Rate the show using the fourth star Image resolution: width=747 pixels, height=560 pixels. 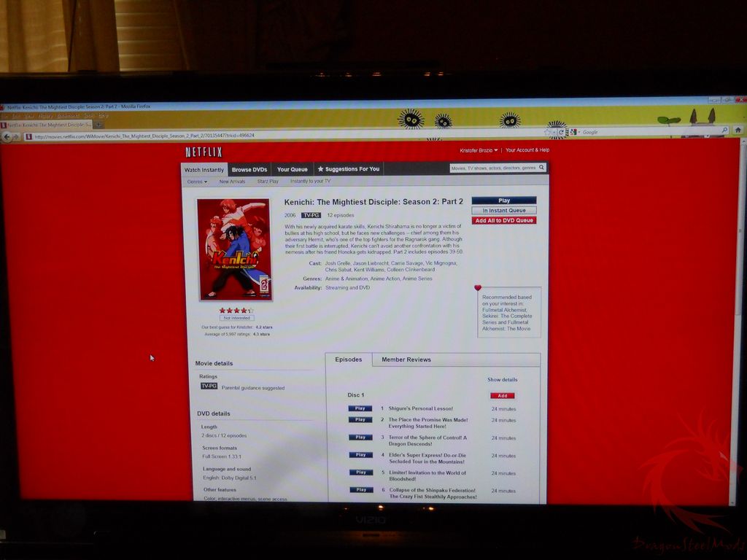tap(244, 310)
